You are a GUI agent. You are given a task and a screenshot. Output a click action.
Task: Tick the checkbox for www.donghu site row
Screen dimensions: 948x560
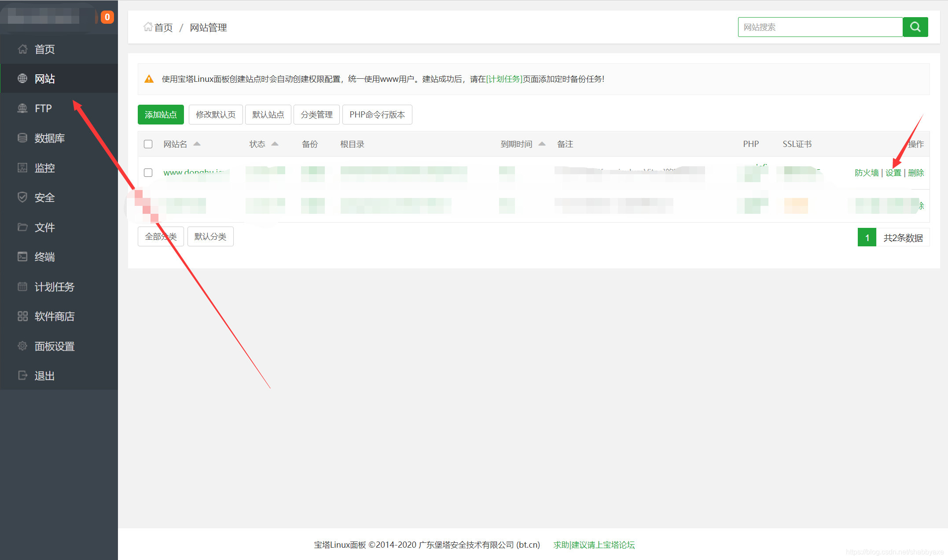coord(148,173)
